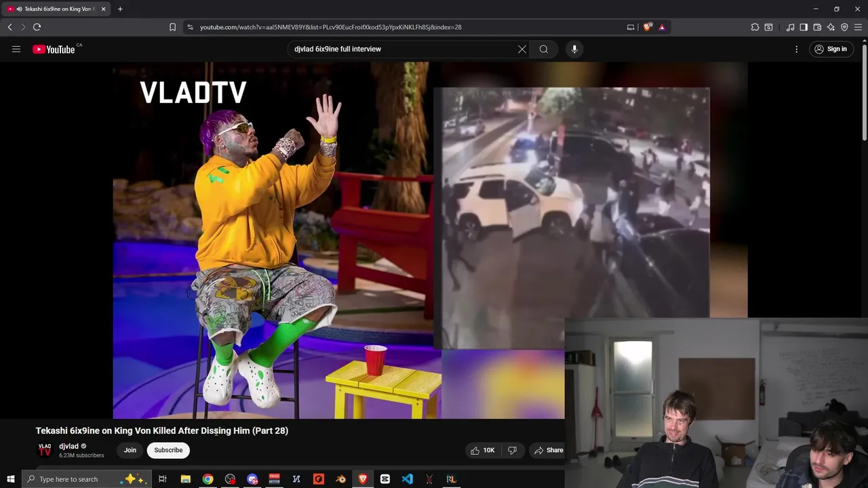
Task: Open the djvlad channel name link
Action: [x=68, y=446]
